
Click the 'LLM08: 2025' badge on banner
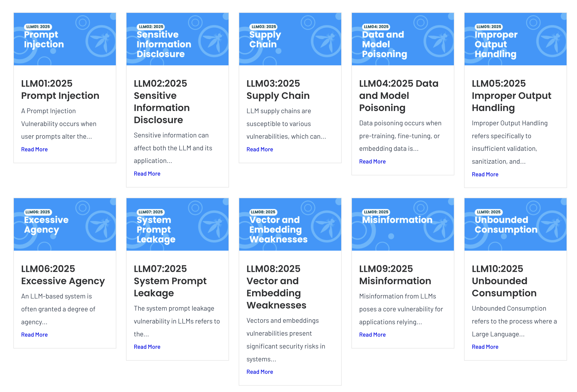pos(263,212)
